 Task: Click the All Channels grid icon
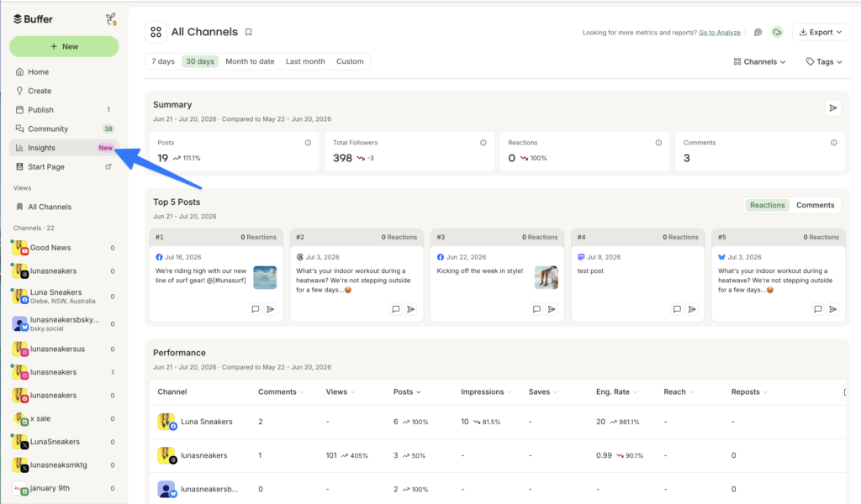point(156,32)
